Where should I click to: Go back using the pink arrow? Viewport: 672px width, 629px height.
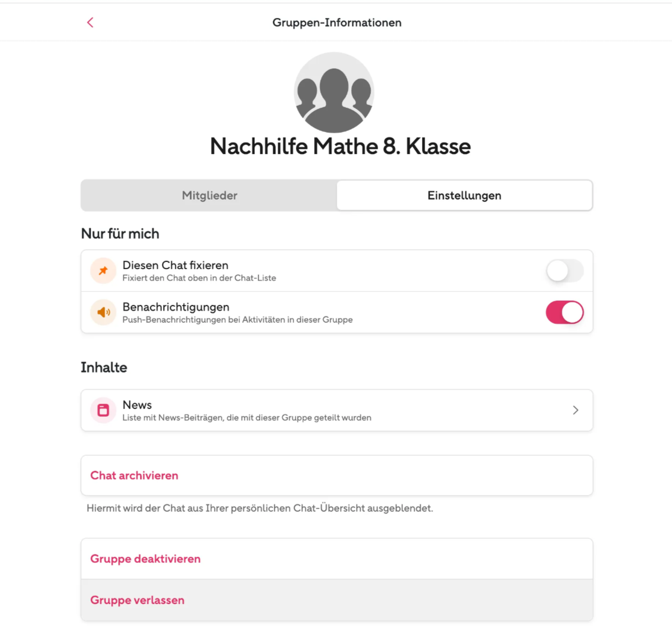tap(90, 23)
